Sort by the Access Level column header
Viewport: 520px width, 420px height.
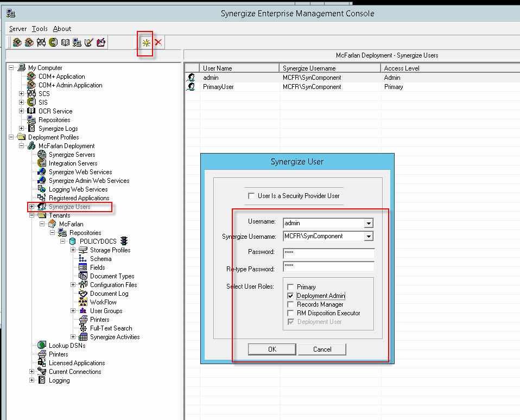click(451, 68)
